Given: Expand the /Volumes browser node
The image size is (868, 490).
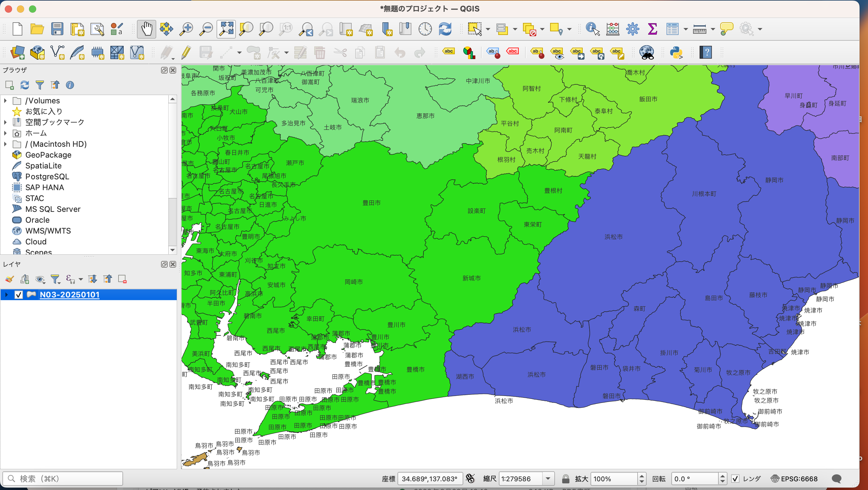Looking at the screenshot, I should (x=5, y=101).
